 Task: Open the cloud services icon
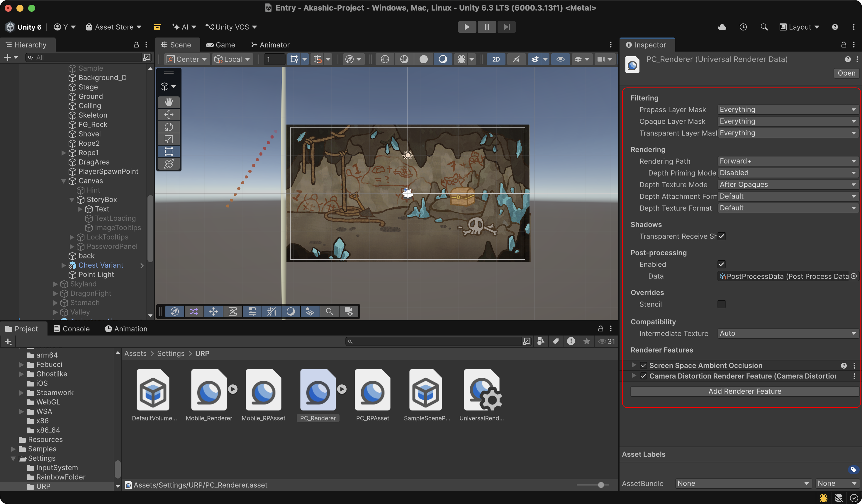point(722,27)
